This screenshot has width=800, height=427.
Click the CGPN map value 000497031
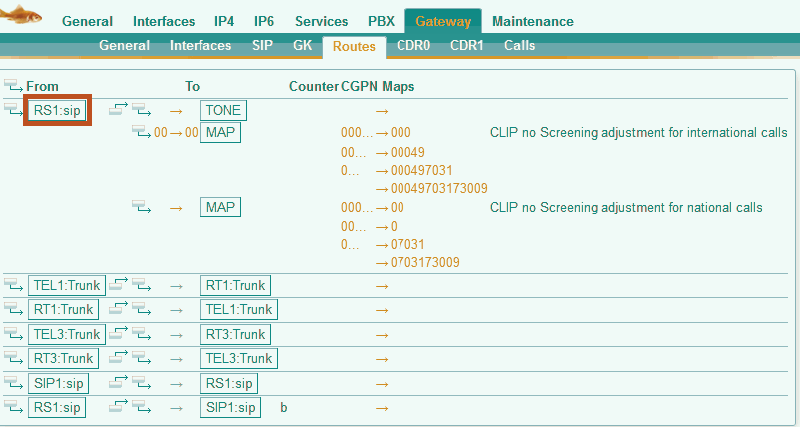[421, 170]
